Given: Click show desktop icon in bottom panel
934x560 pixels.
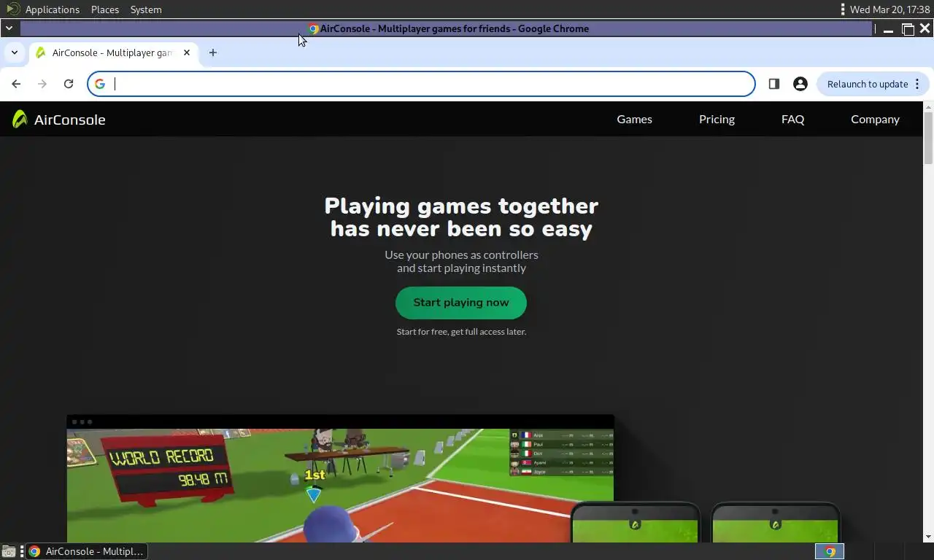Looking at the screenshot, I should (9, 551).
